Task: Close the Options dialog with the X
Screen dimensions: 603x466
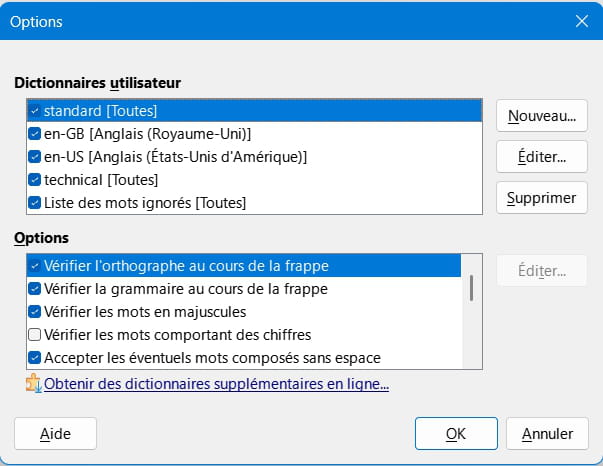Action: (581, 21)
